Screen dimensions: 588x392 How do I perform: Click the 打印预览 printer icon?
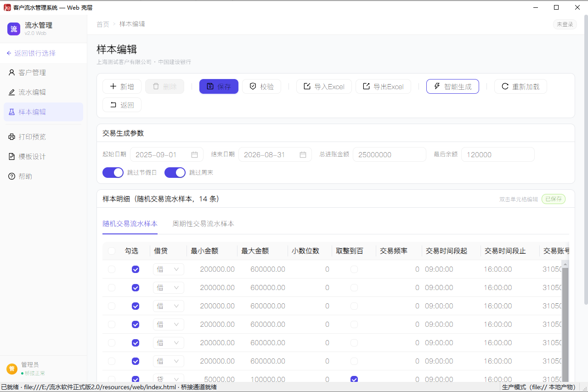(x=12, y=137)
